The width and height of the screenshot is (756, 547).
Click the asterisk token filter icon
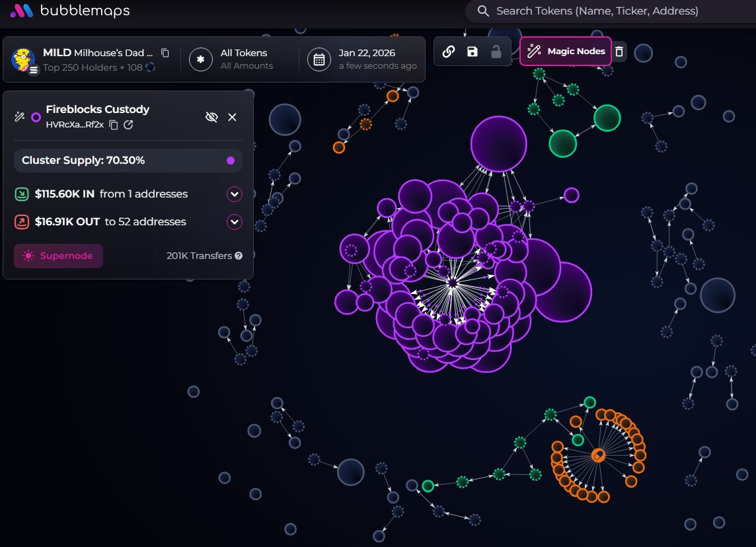point(201,59)
